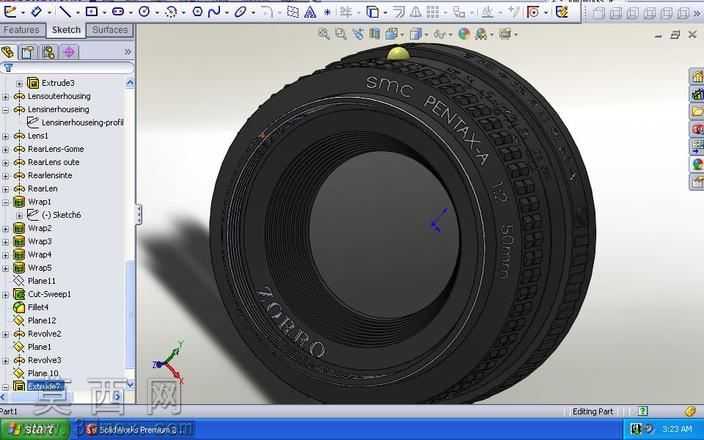Image resolution: width=704 pixels, height=440 pixels.
Task: Expand the manager panel tabs chevron
Action: click(128, 52)
